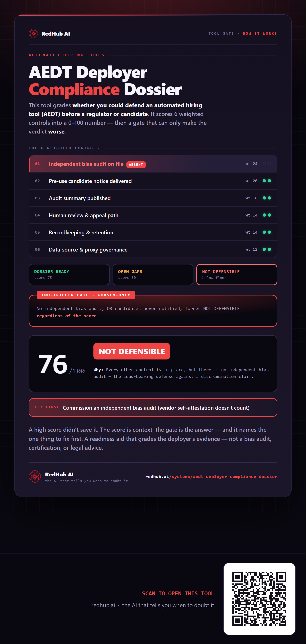Toggle status dots for Pre-use candidate notice

click(267, 181)
